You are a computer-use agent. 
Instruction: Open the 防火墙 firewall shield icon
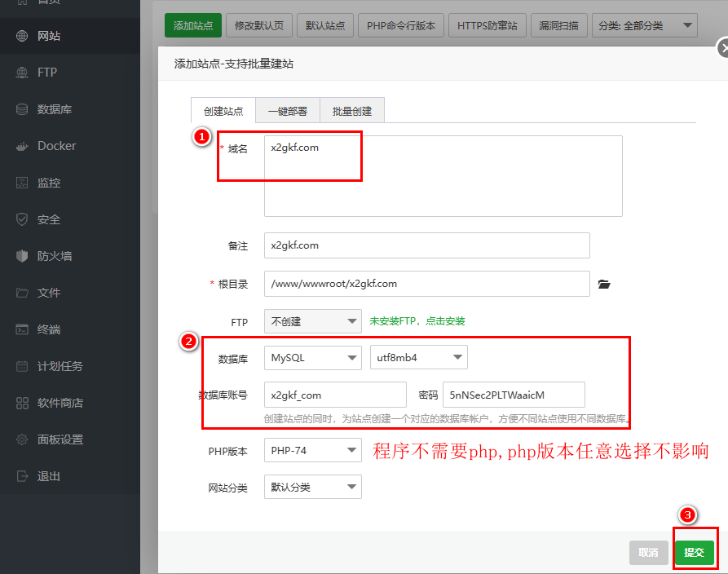(x=22, y=256)
